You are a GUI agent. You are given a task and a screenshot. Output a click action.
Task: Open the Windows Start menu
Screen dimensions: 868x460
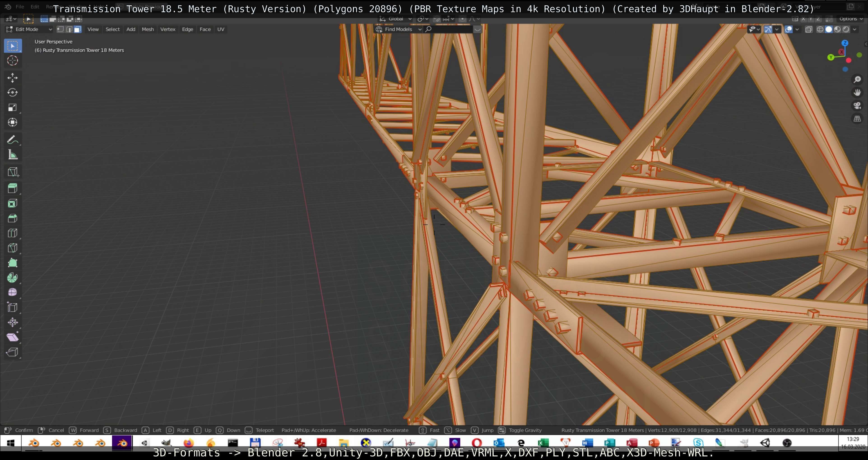pos(10,443)
